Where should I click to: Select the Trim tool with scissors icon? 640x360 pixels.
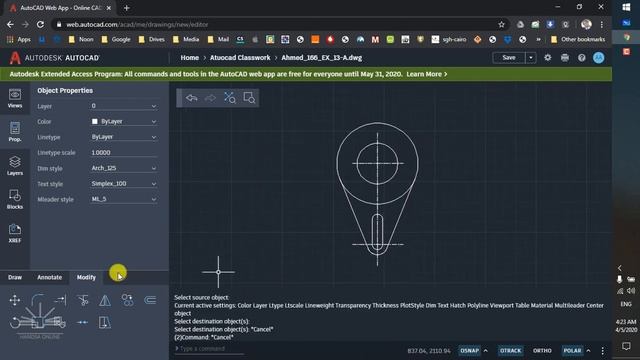[x=83, y=300]
